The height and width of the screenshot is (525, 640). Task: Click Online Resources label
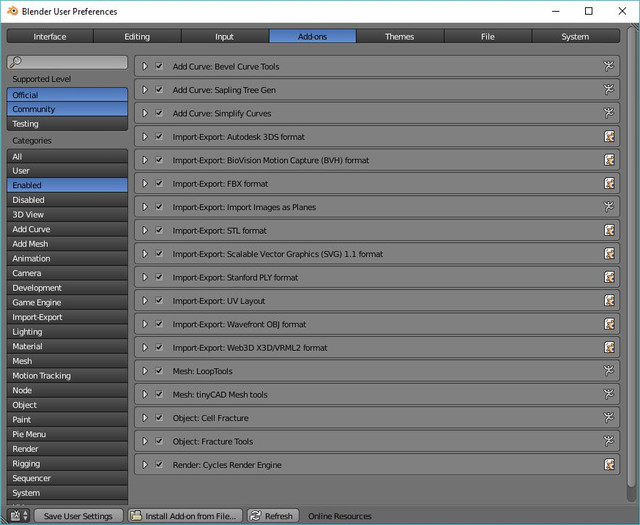[340, 516]
